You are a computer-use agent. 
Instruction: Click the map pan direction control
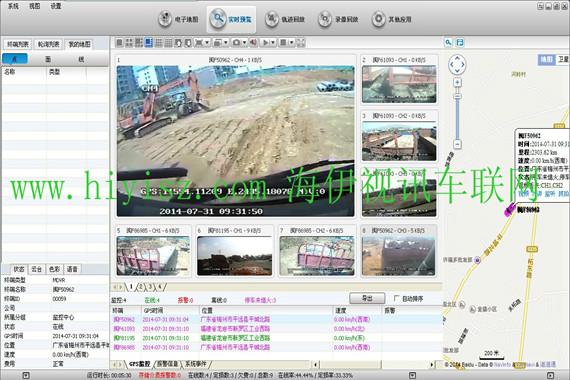click(x=457, y=65)
